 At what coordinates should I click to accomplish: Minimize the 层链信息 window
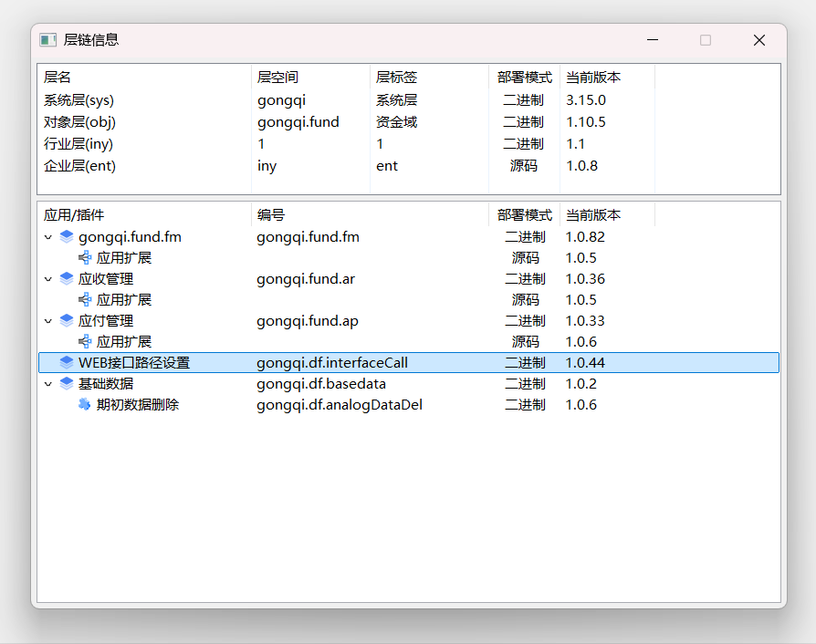tap(653, 40)
